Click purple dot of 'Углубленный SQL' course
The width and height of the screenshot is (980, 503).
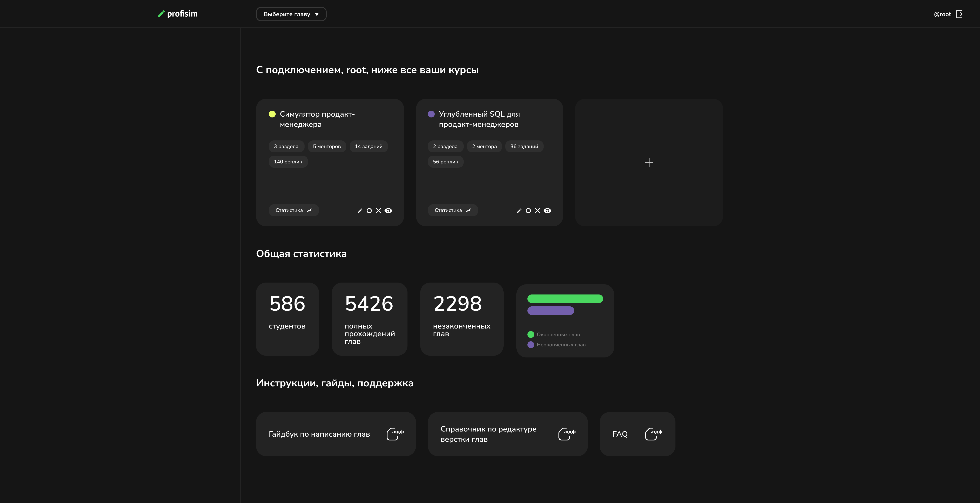[431, 114]
